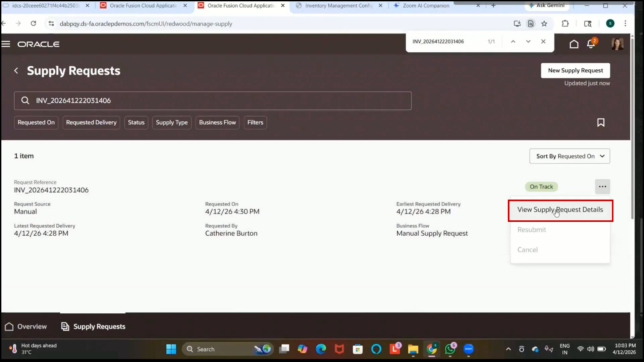Screen dimensions: 644x362
Task: Open Zoom from the taskbar
Action: coord(469,349)
